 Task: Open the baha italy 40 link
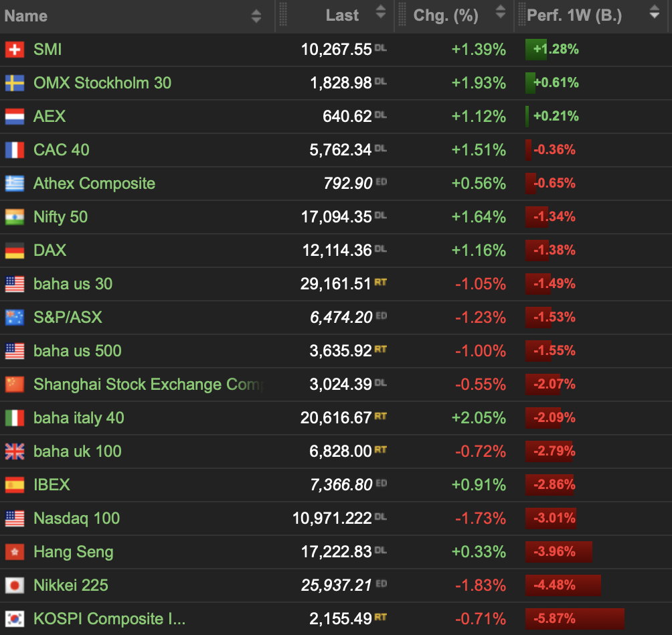click(x=79, y=418)
